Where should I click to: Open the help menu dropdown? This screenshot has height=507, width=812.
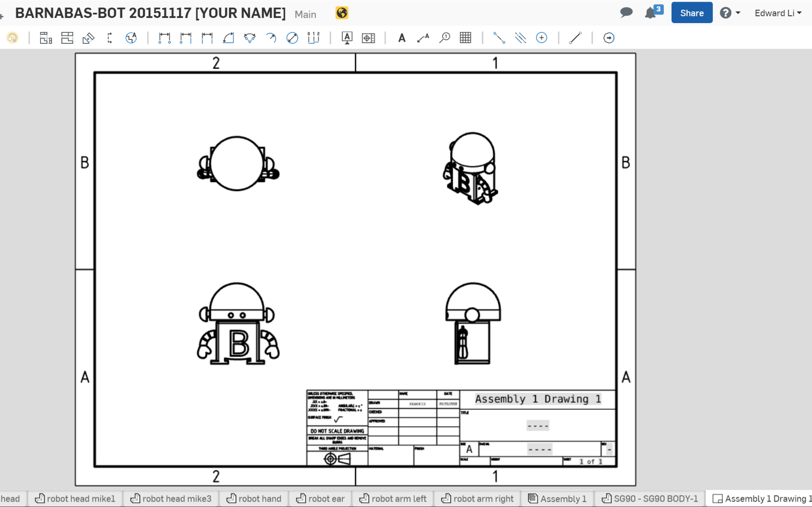point(730,13)
